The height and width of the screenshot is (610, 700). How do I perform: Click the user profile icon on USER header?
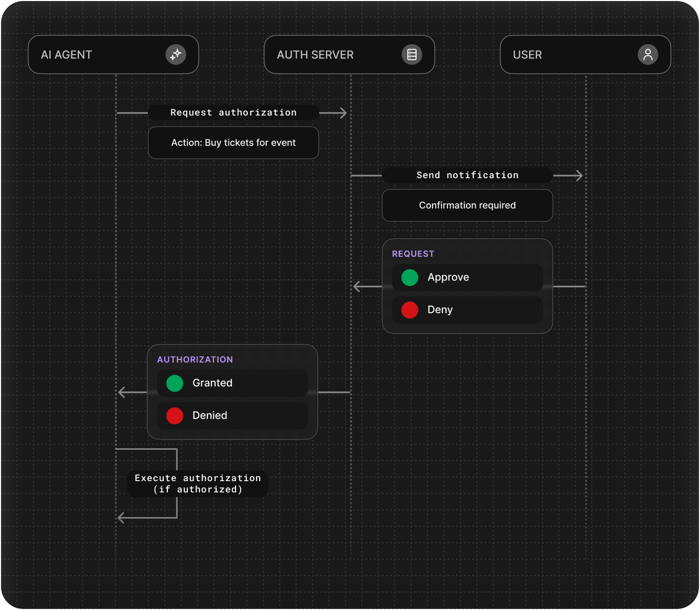(x=648, y=54)
